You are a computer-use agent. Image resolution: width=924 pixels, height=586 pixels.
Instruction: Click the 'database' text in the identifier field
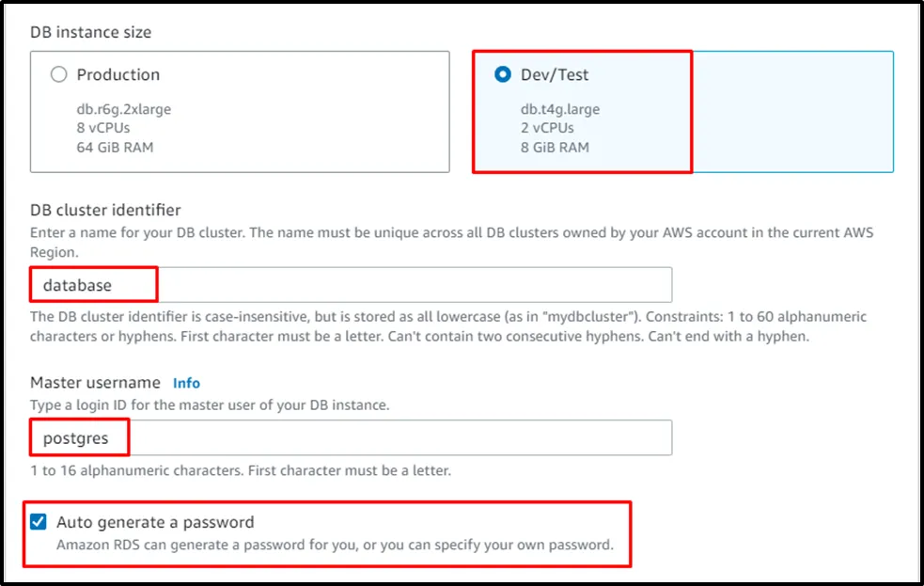(x=78, y=284)
